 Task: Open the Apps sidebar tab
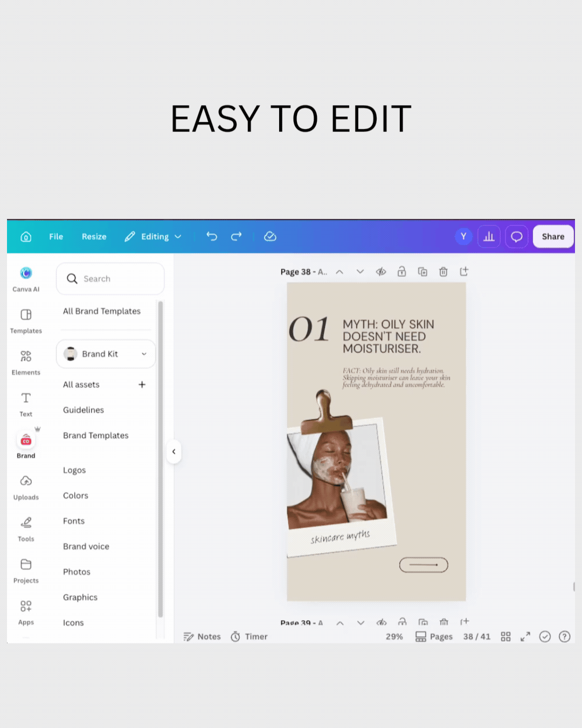coord(26,612)
